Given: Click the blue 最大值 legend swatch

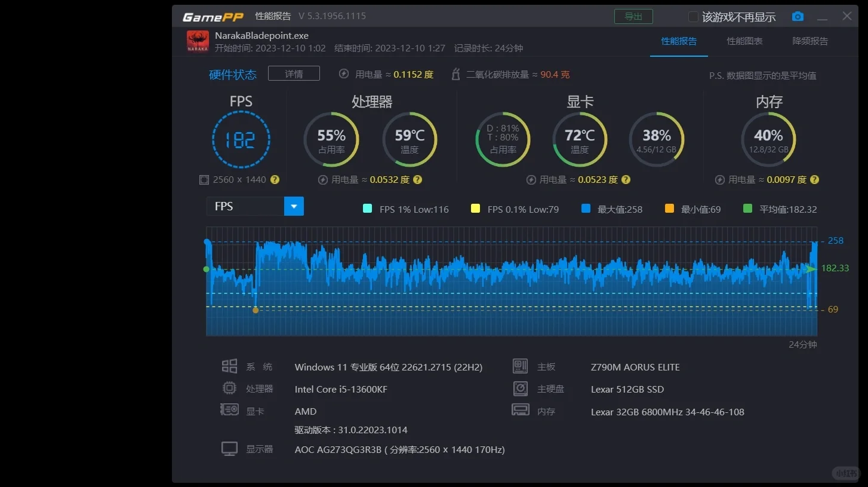Looking at the screenshot, I should point(586,209).
